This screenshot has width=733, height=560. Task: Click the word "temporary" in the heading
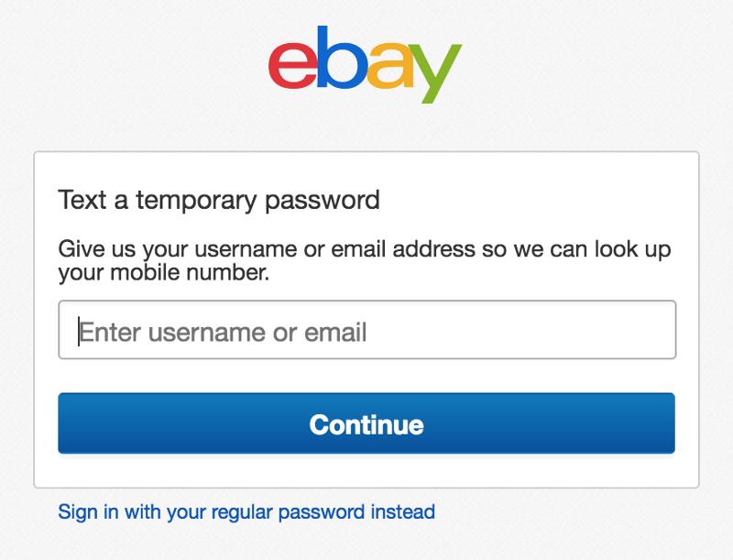196,202
